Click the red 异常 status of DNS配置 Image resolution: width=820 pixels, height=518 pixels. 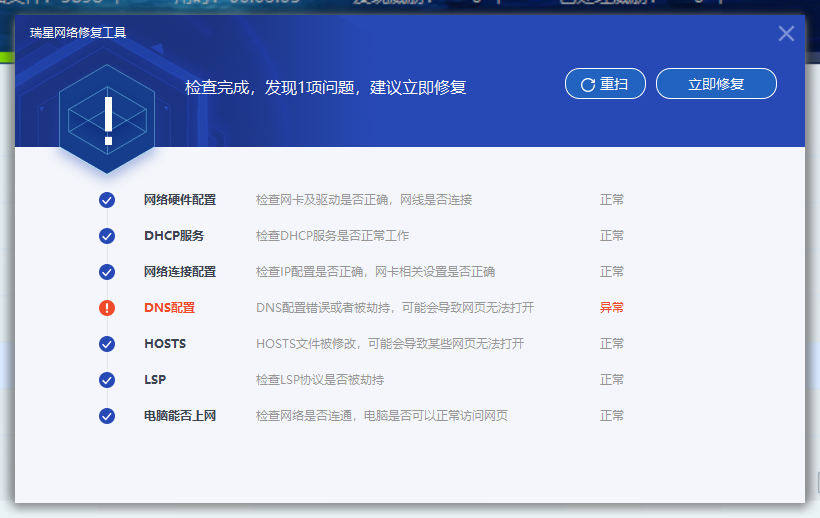click(612, 308)
